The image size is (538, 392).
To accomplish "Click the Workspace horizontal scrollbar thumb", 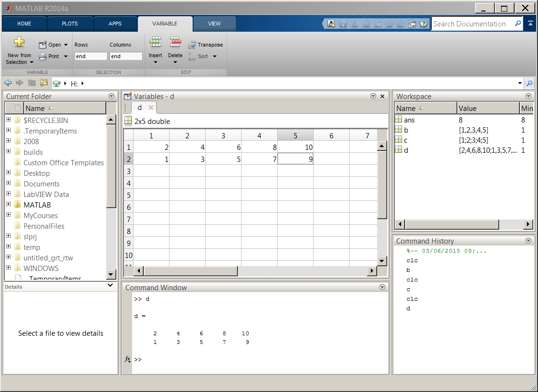I will tap(452, 224).
